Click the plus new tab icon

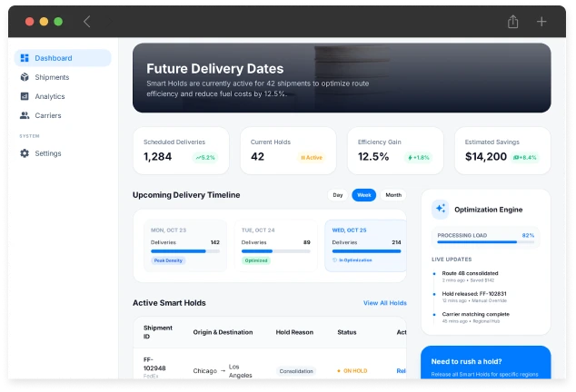[x=541, y=21]
